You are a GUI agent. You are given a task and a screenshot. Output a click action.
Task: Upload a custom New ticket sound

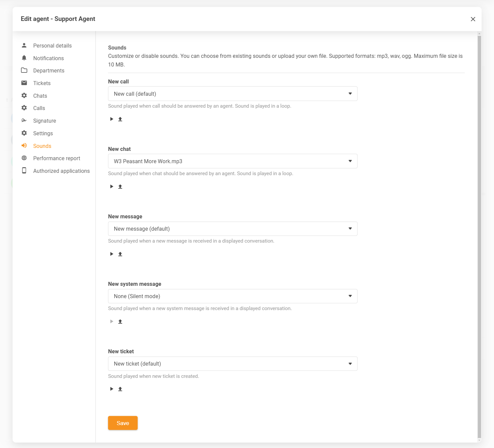pos(120,389)
